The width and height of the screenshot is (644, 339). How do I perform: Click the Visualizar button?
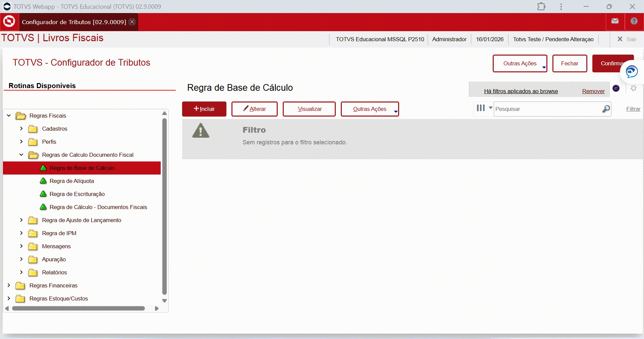coord(309,109)
